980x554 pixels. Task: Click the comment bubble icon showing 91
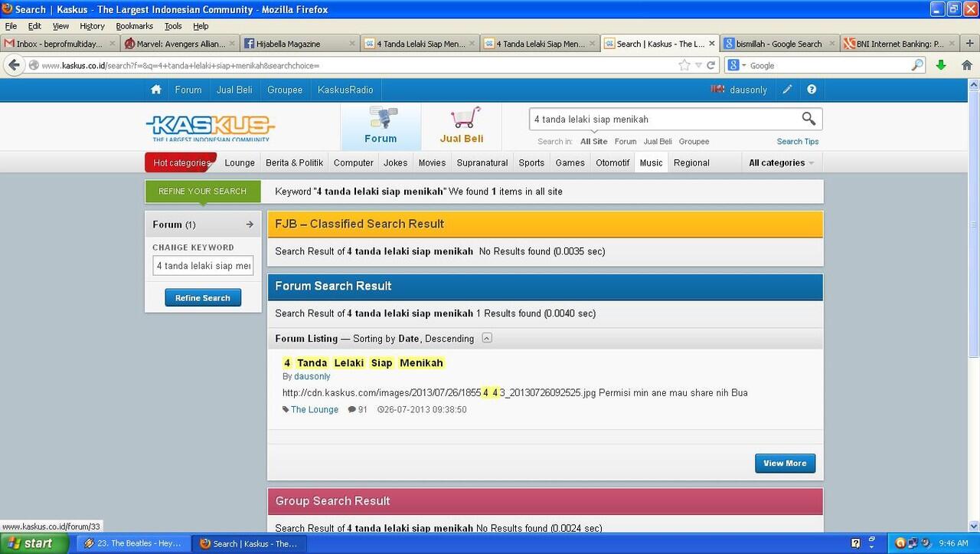pyautogui.click(x=352, y=410)
